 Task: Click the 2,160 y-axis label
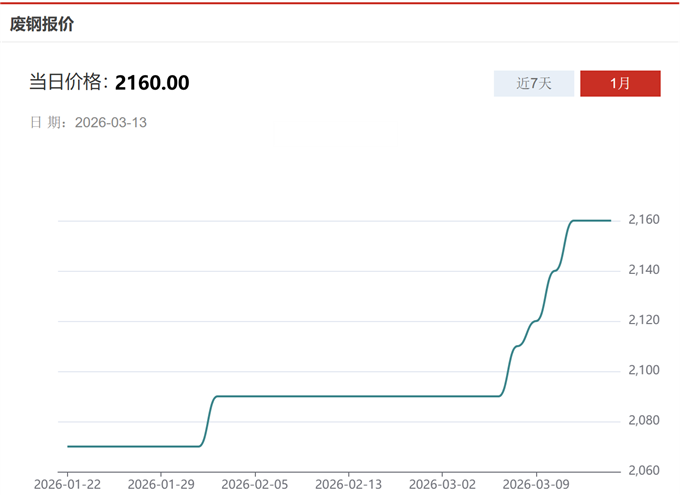pos(644,220)
